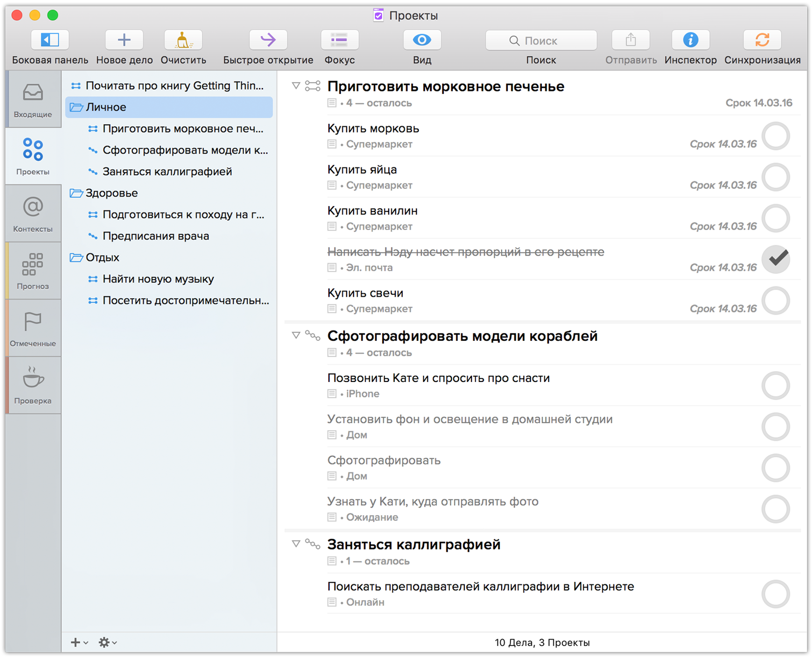Complete Позвонить Кате и спросить про снасти
The height and width of the screenshot is (657, 812).
click(776, 386)
